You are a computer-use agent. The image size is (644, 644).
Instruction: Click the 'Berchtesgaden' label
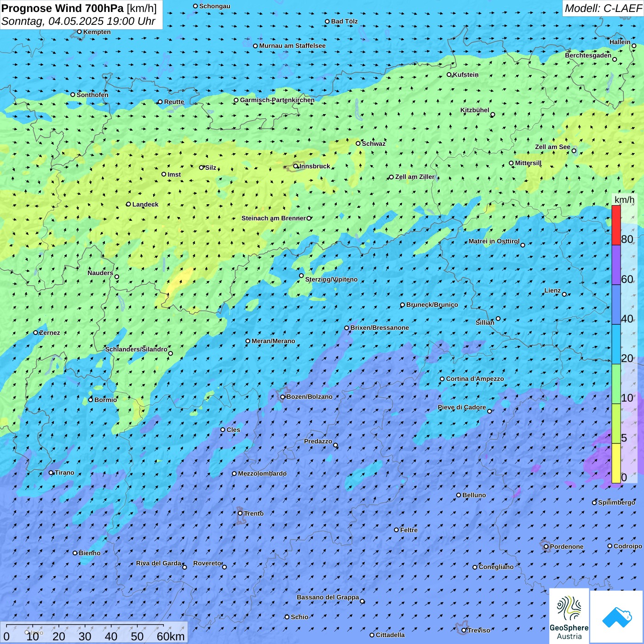pyautogui.click(x=588, y=55)
